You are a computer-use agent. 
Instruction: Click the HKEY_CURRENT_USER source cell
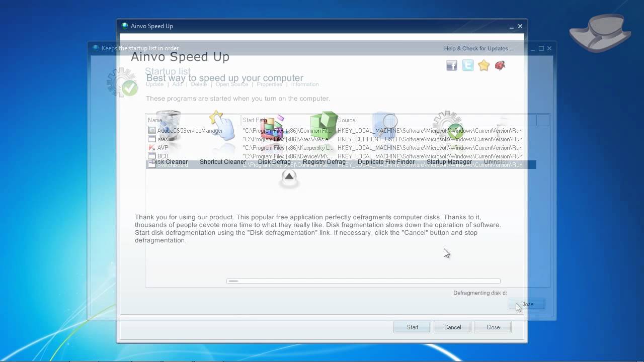pos(430,139)
